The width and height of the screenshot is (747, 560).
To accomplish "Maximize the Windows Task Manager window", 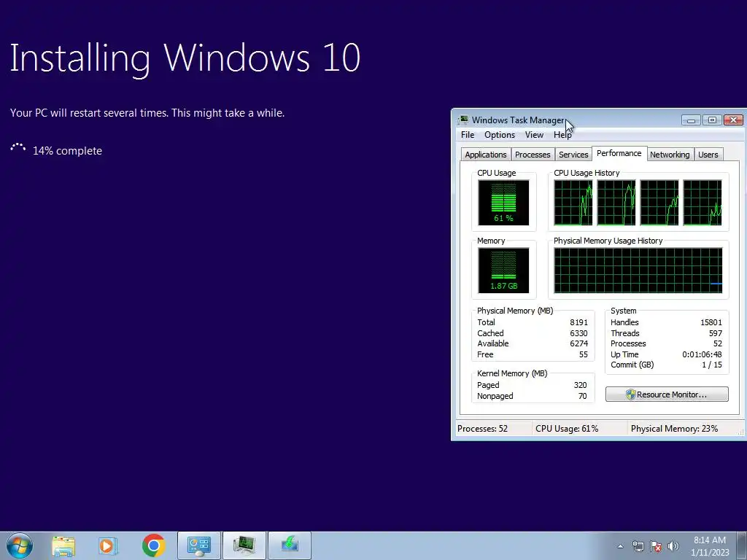I will 712,120.
